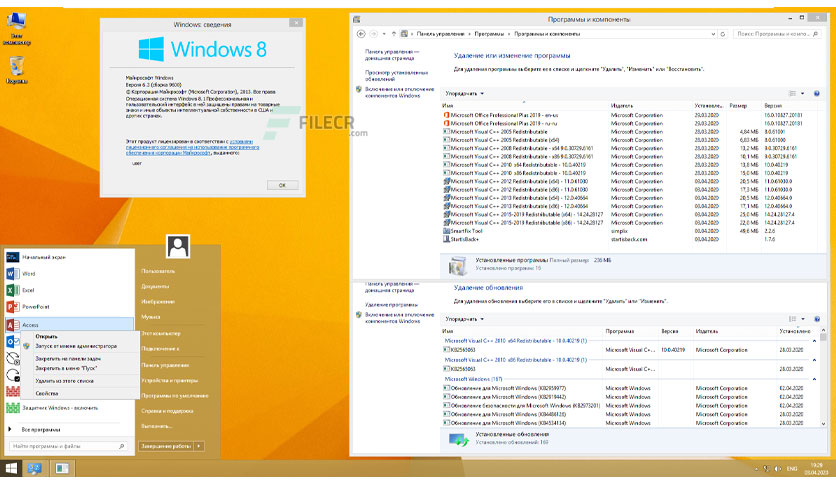Open Начальный экран entry in Start menu
The width and height of the screenshot is (836, 484).
69,257
